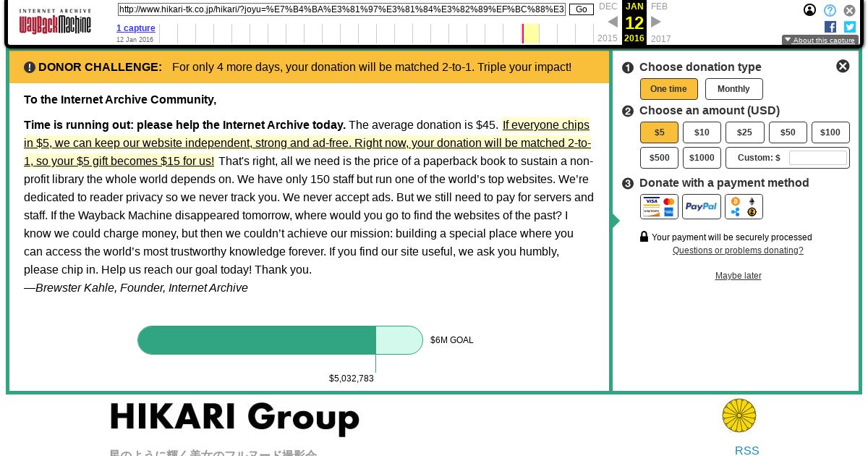868x456 pixels.
Task: Click Maybe later link
Action: (738, 276)
